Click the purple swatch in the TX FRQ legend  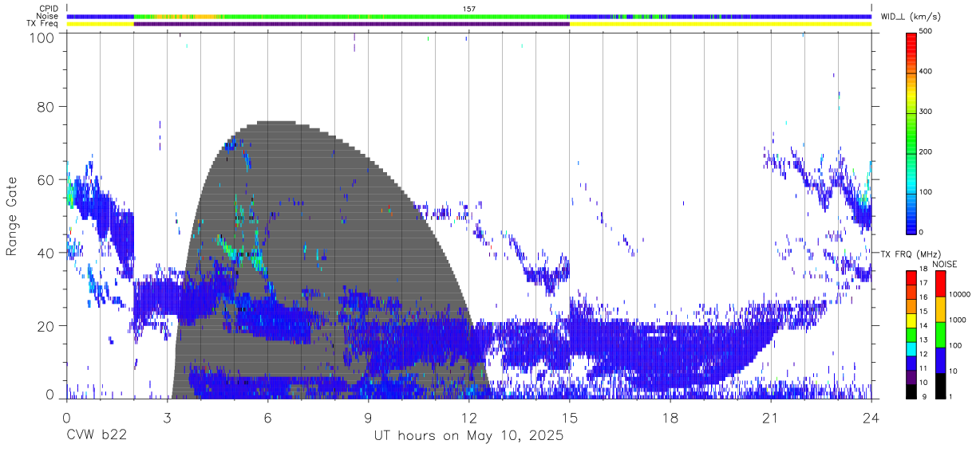[911, 376]
